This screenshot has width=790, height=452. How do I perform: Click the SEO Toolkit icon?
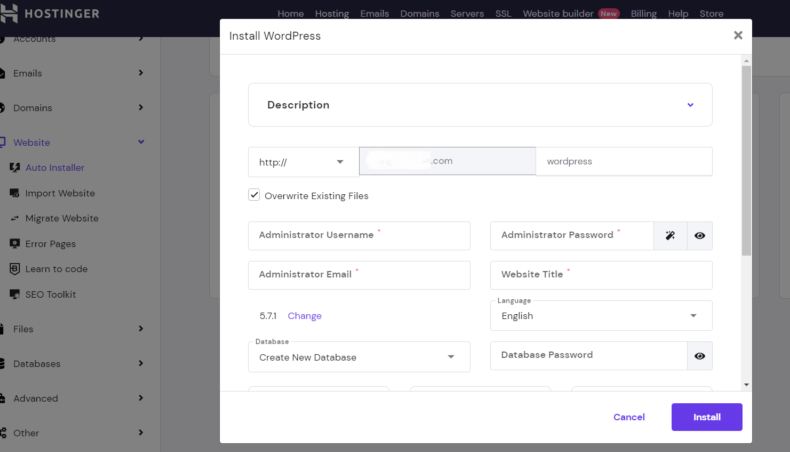click(15, 294)
